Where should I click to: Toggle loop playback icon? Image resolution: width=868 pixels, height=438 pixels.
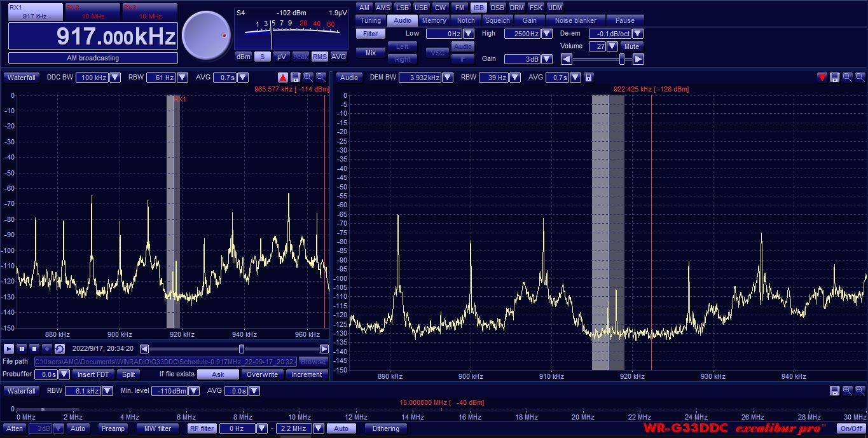pyautogui.click(x=59, y=349)
